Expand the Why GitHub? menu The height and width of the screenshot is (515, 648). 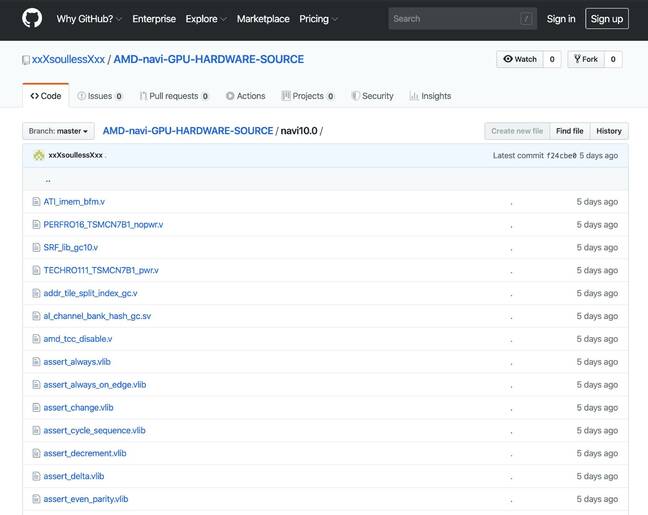click(x=89, y=19)
